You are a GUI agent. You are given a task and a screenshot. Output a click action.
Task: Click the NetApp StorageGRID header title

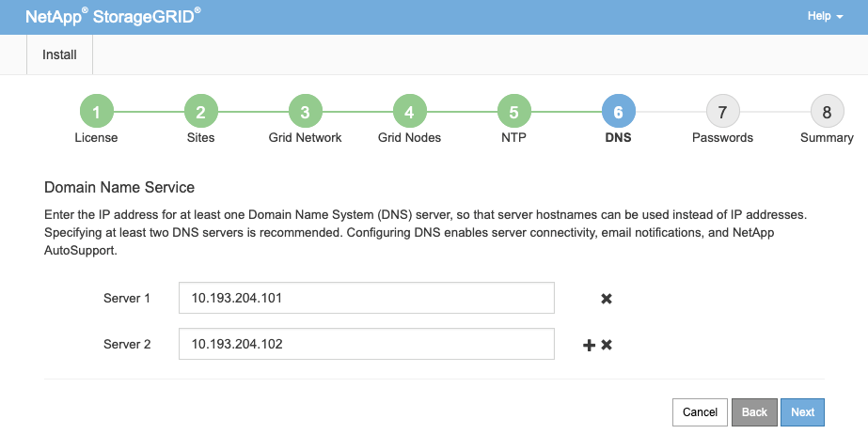[113, 17]
